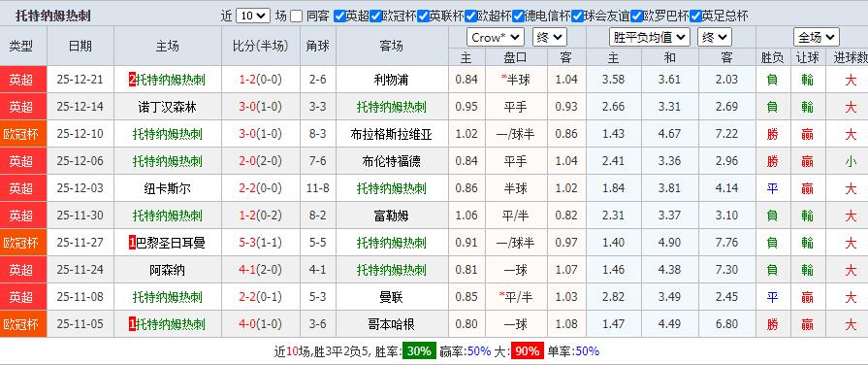
Task: Click the date 25-11-30
Action: pyautogui.click(x=80, y=216)
